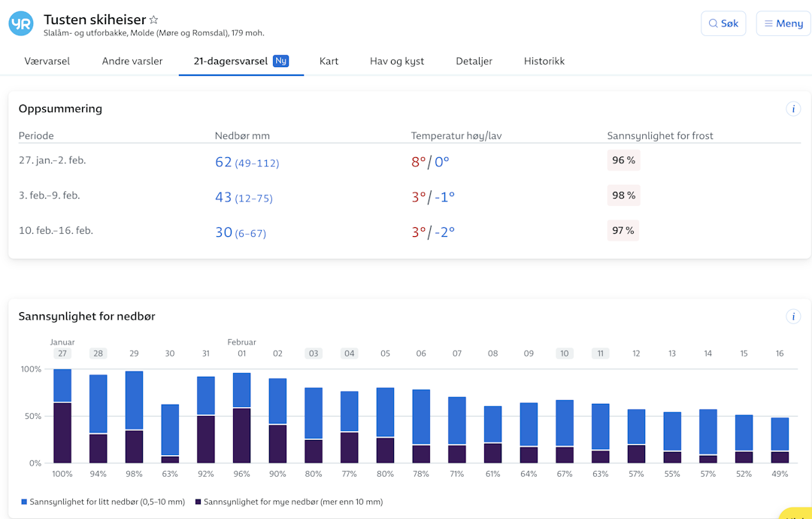The height and width of the screenshot is (519, 812).
Task: Click the YR logo icon
Action: (x=21, y=23)
